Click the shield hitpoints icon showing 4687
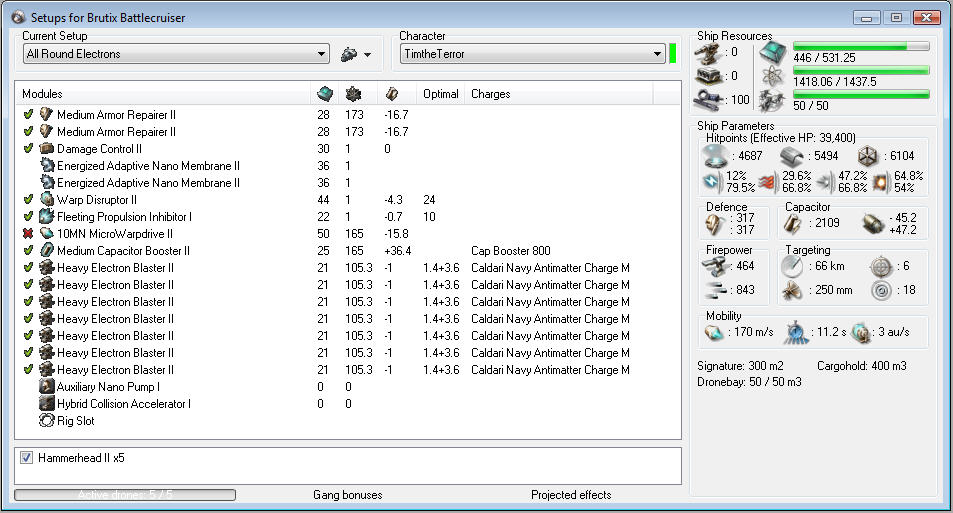953x513 pixels. (716, 156)
